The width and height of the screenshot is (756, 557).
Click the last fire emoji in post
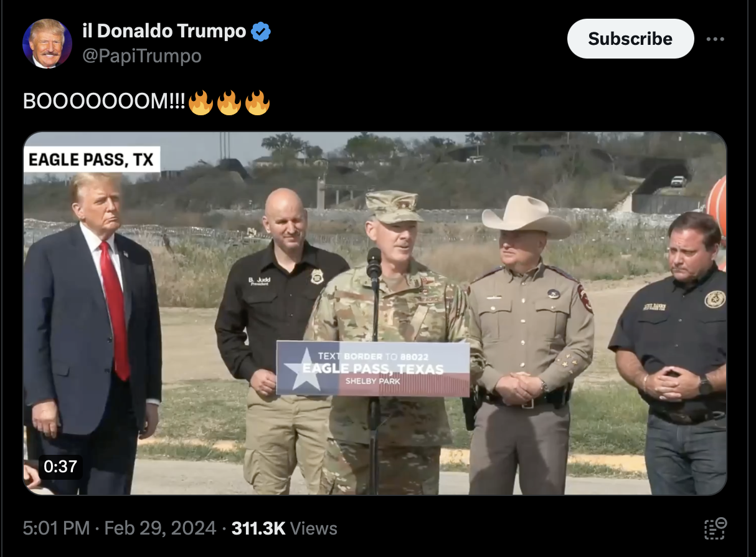pos(257,102)
